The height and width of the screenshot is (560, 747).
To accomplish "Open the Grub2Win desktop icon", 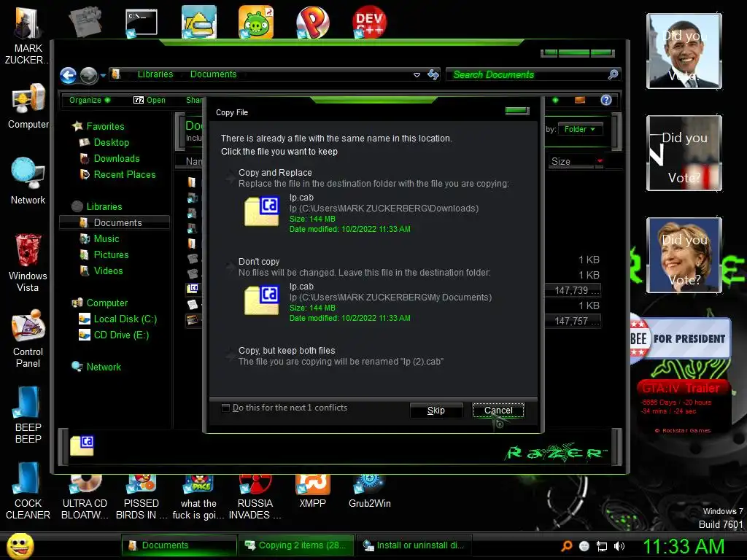I will tap(370, 491).
